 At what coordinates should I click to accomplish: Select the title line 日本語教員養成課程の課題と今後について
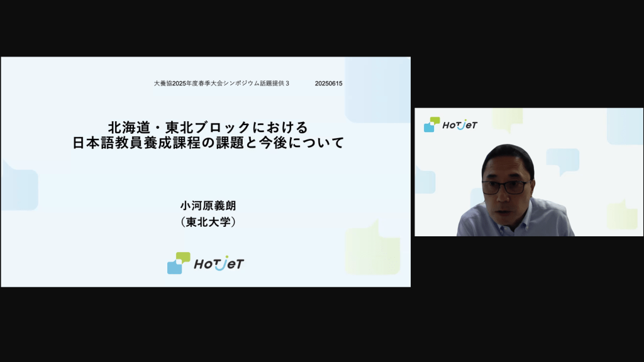click(208, 143)
